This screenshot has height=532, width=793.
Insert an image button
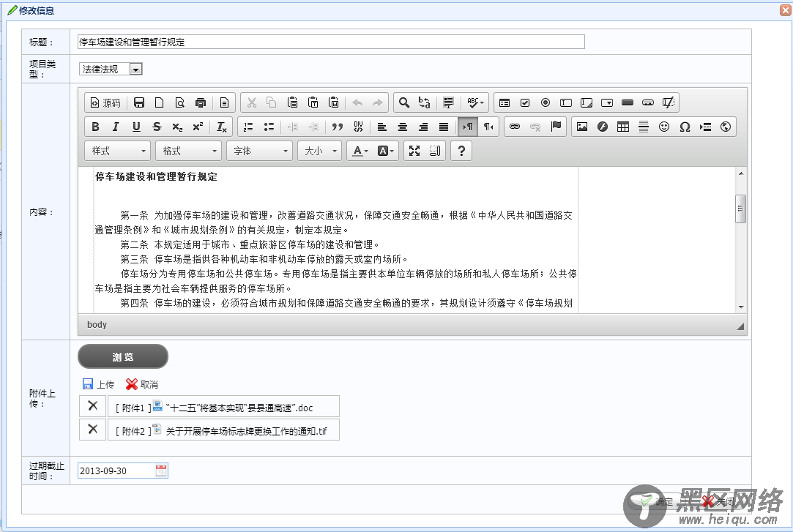click(x=648, y=102)
